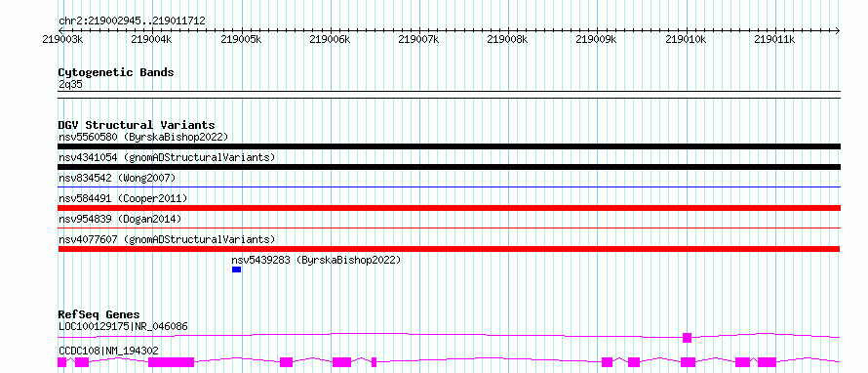Screen dimensions: 868x373
Task: Click the 219005k ruler label
Action: [x=241, y=39]
